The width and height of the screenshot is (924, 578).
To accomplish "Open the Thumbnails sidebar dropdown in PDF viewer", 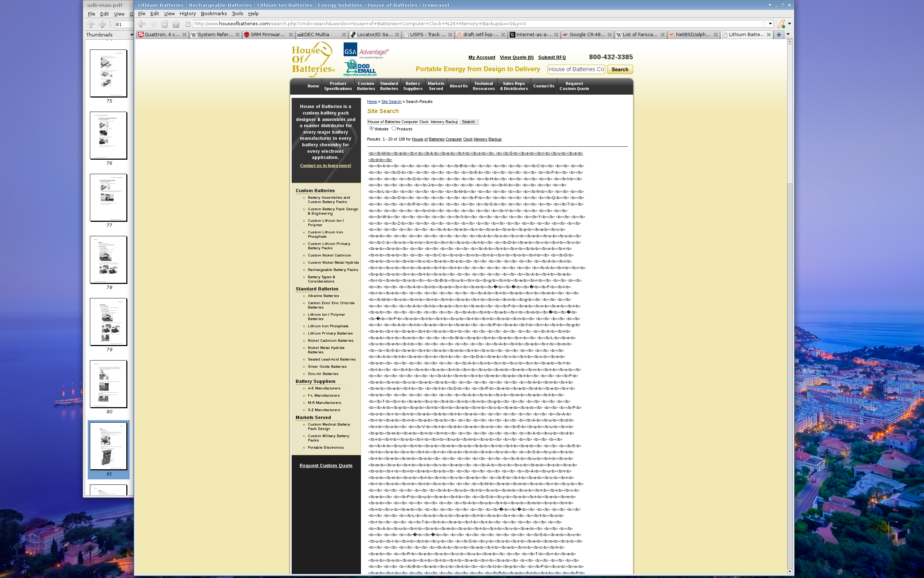I will [132, 35].
